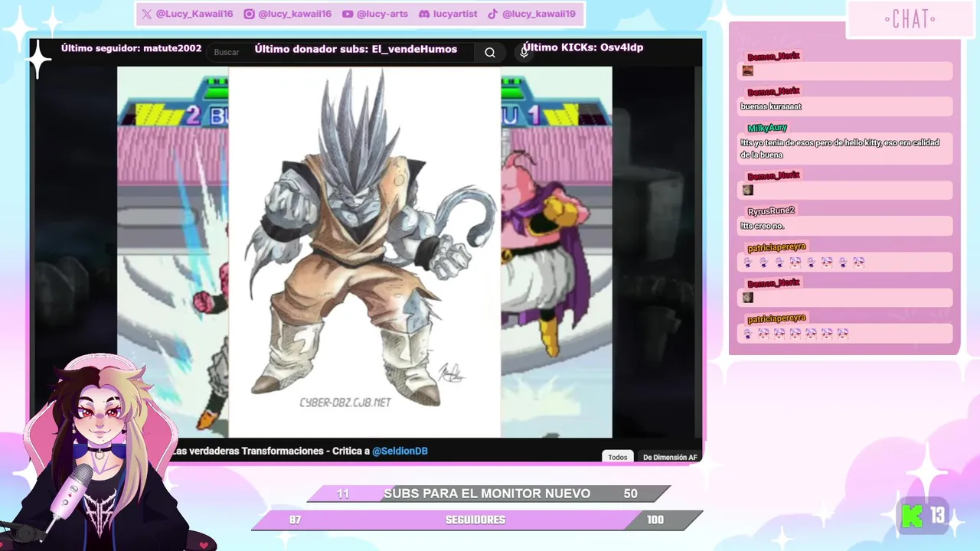Viewport: 980px width, 551px height.
Task: Click 'Último donador subs: El_vendeHumos' text
Action: (x=356, y=49)
